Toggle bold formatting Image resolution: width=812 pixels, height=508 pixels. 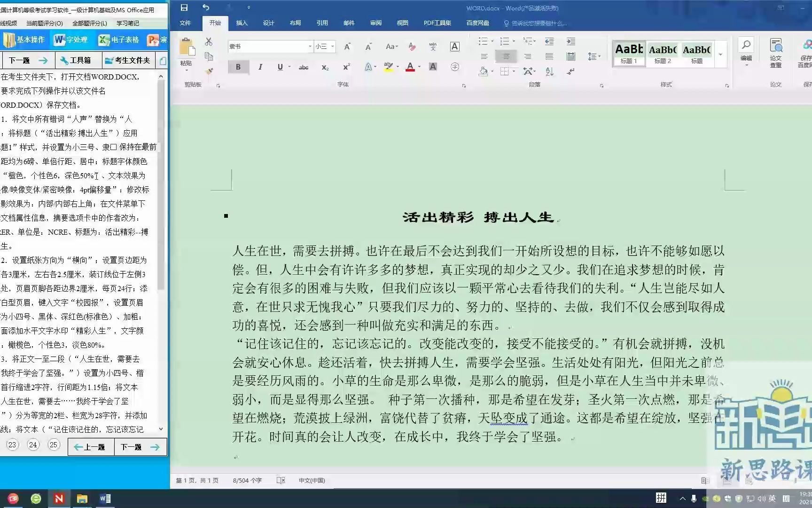[x=238, y=67]
